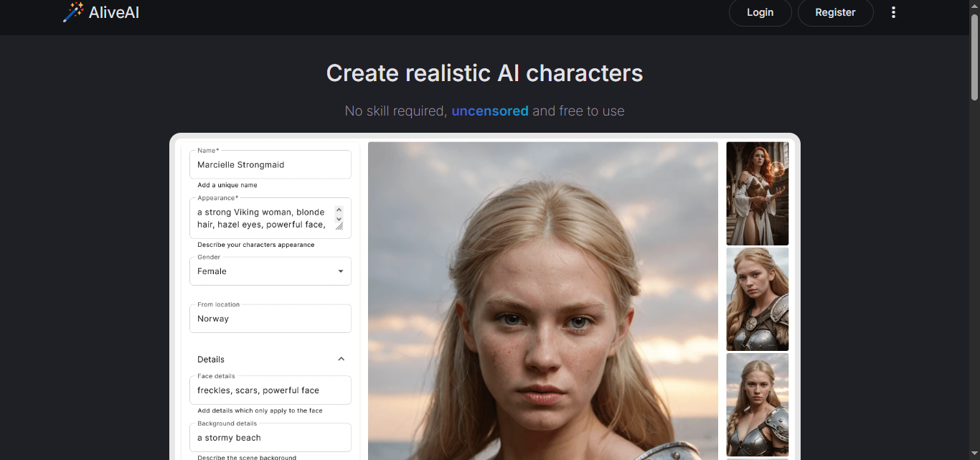Click the AliveAI magic wand logo icon
Screen dimensions: 980x460
(x=73, y=12)
